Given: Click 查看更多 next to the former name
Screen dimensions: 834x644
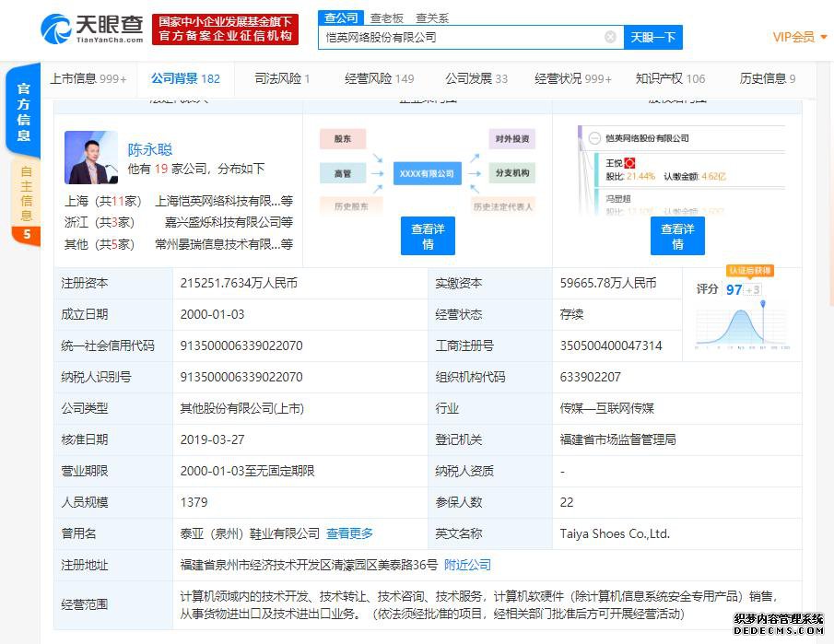Looking at the screenshot, I should tap(349, 533).
